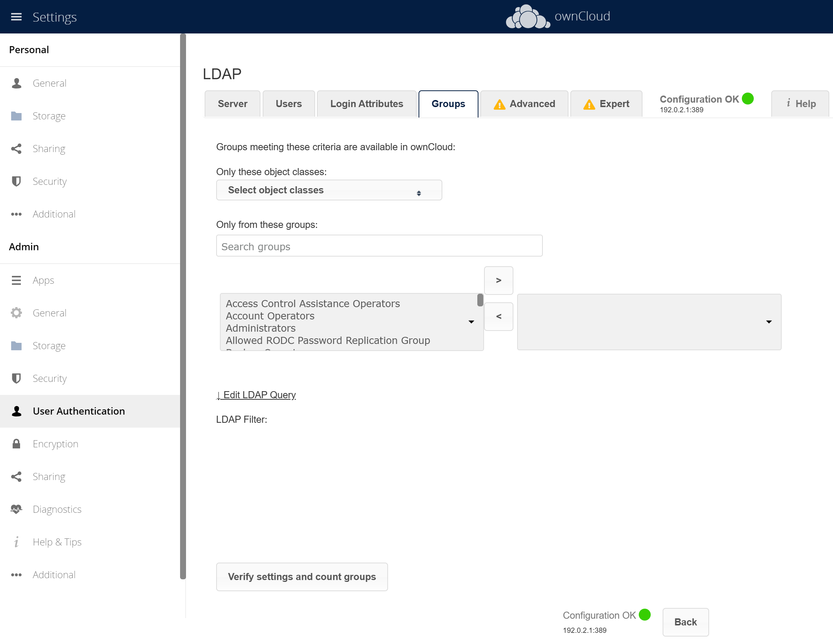Click the group list scrollbar thumb

pos(480,300)
